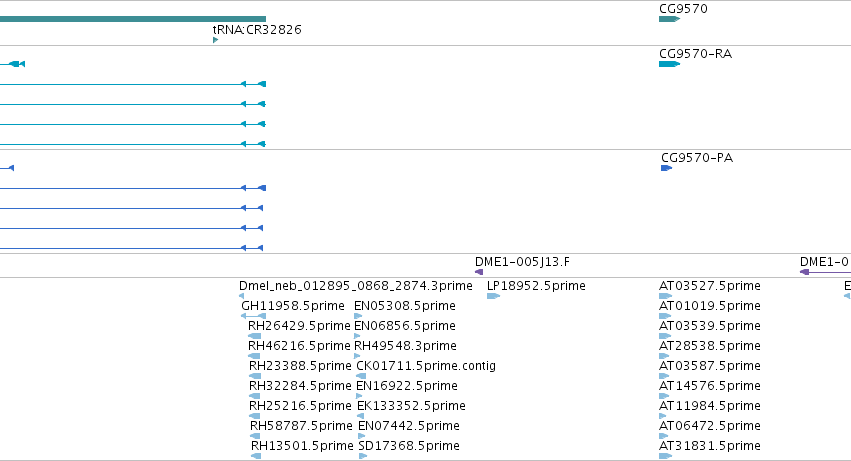Select the AT01019.5prime label
Image resolution: width=851 pixels, height=461 pixels.
click(x=709, y=306)
